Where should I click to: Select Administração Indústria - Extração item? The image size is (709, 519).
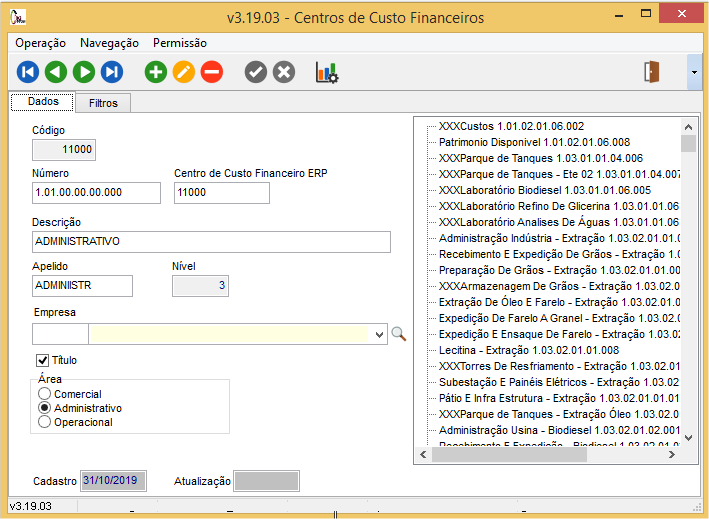(559, 238)
